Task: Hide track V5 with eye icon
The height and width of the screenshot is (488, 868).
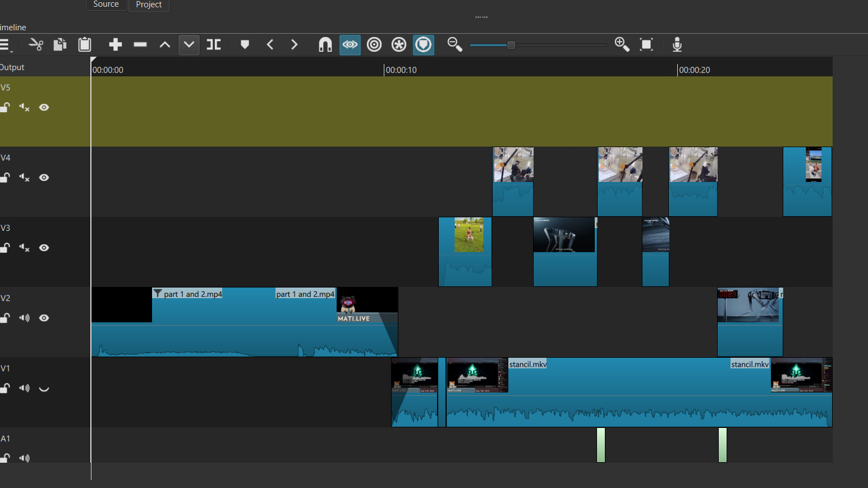Action: click(x=44, y=107)
